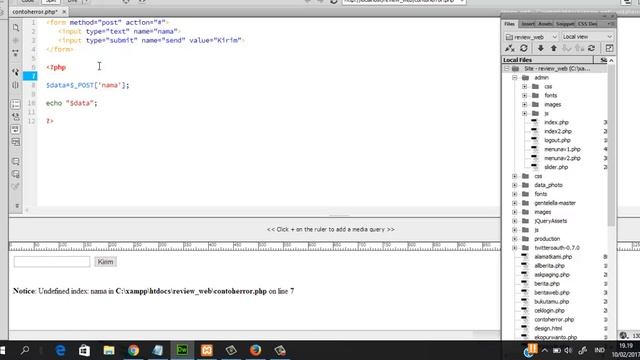Expand Files panel to show local and remote
This screenshot has width=640, height=360.
tap(609, 48)
